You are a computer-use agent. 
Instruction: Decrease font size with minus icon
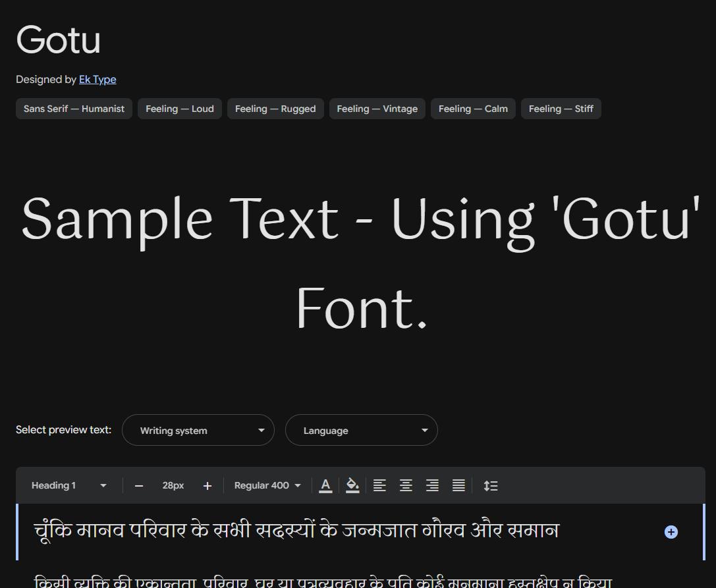click(139, 486)
